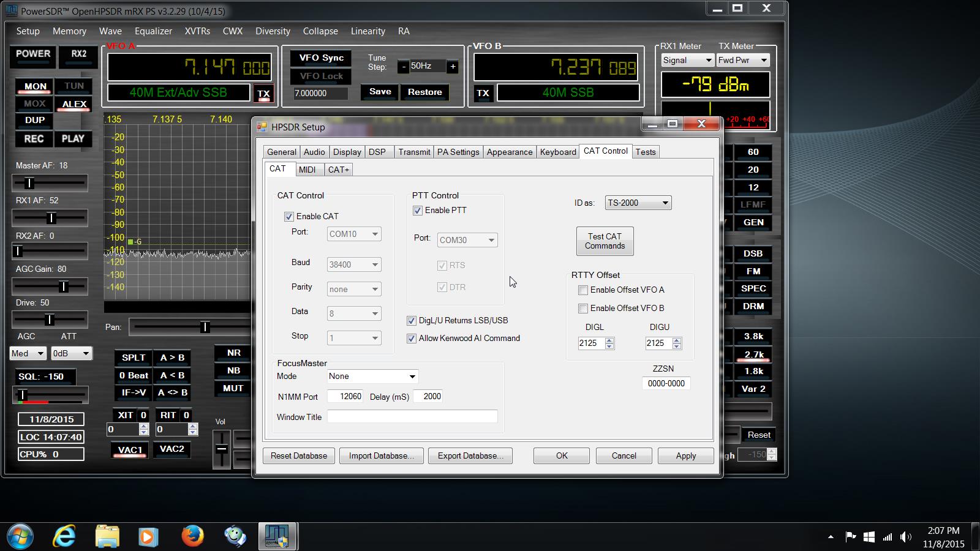Click the PowerSDR taskbar icon

pos(277,536)
